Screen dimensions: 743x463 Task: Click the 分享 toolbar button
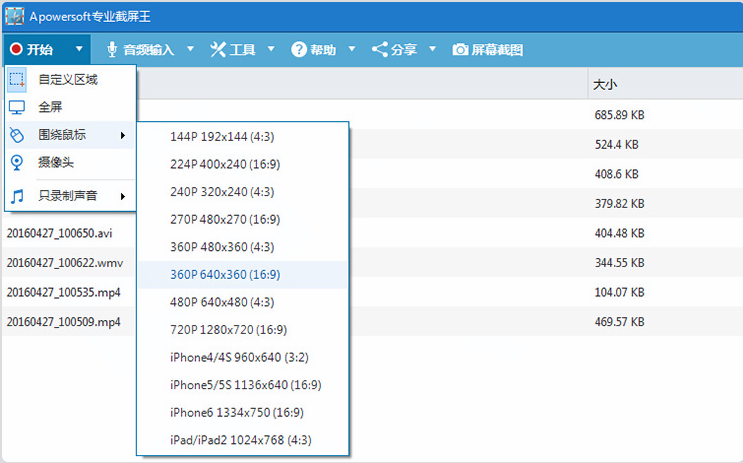[394, 49]
